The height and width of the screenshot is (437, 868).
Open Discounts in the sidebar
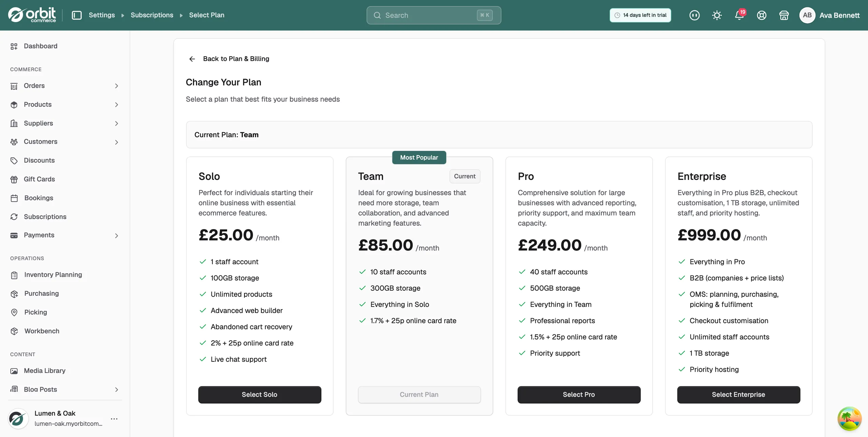pos(39,161)
